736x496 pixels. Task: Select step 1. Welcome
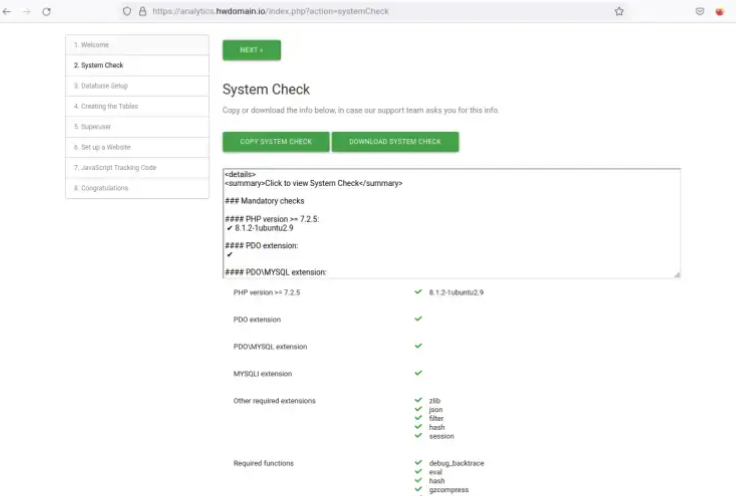coord(137,45)
